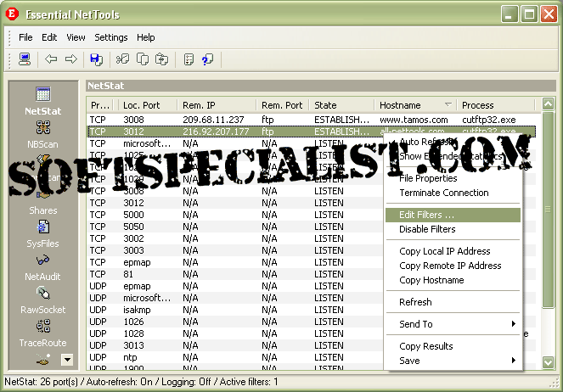
Task: Click scrollbar down arrow of list
Action: pyautogui.click(x=548, y=361)
